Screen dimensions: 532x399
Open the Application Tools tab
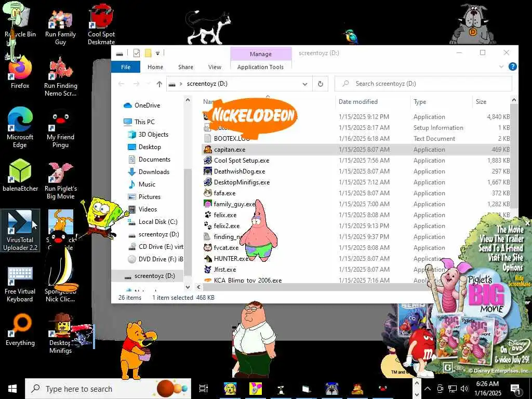pyautogui.click(x=260, y=67)
